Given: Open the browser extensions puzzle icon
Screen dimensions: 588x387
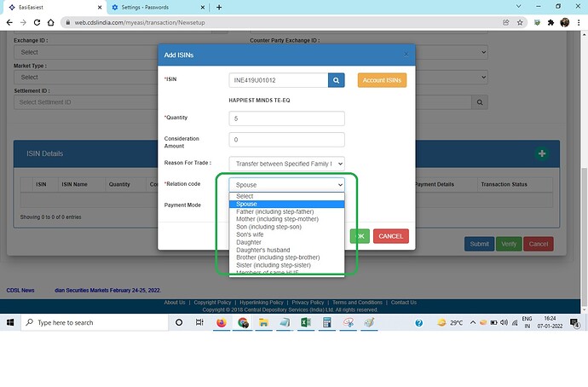Looking at the screenshot, I should pos(551,22).
